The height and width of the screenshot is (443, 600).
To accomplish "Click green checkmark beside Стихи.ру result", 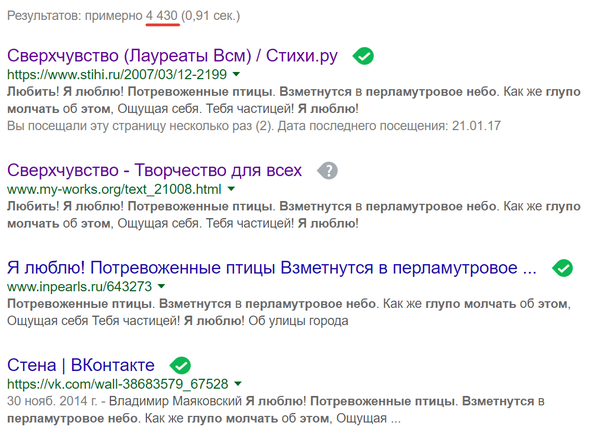I will 364,56.
